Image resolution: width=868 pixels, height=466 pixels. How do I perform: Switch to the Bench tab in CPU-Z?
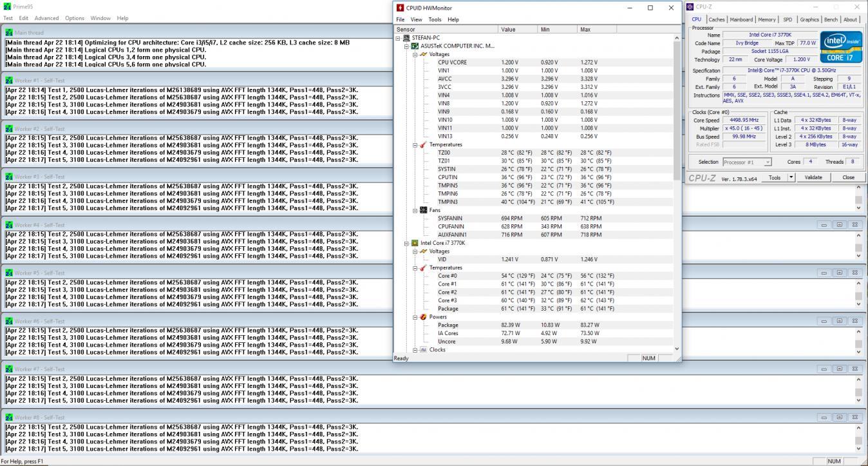(x=831, y=19)
